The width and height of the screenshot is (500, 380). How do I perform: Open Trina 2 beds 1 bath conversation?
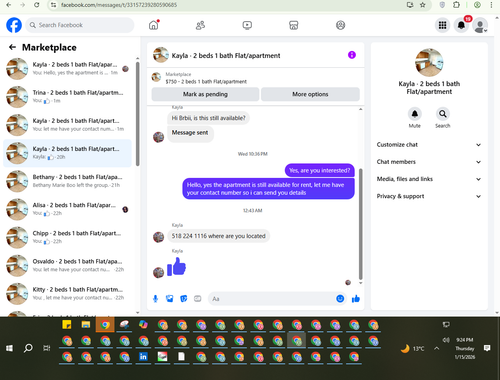[67, 97]
